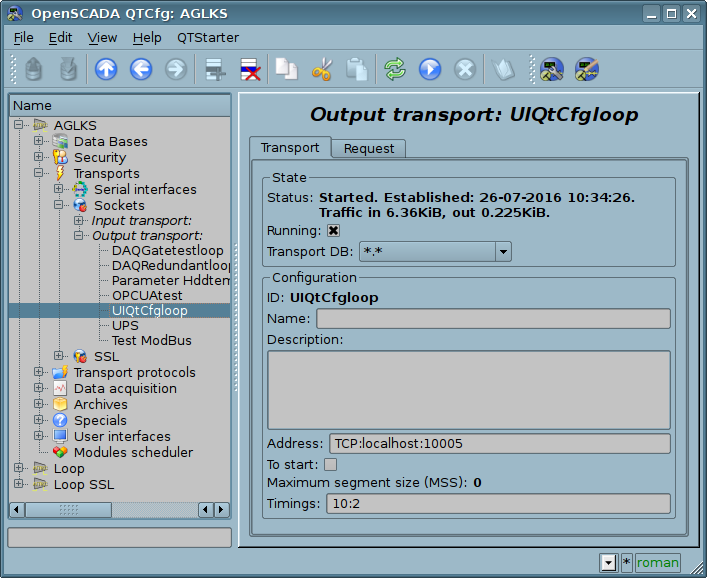
Task: Click the Serial interfaces icon
Action: pyautogui.click(x=80, y=189)
